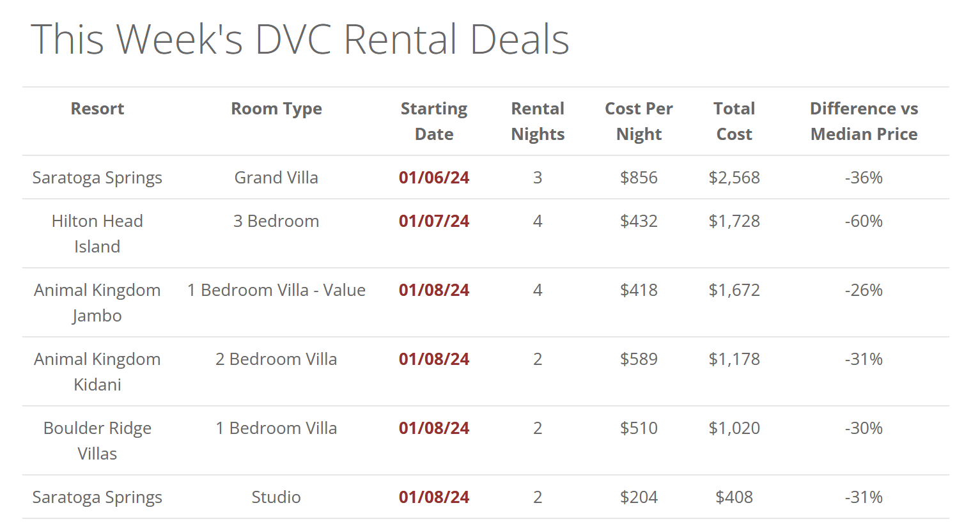The image size is (980, 526).
Task: Select the Grand Villa room type cell
Action: pyautogui.click(x=276, y=178)
